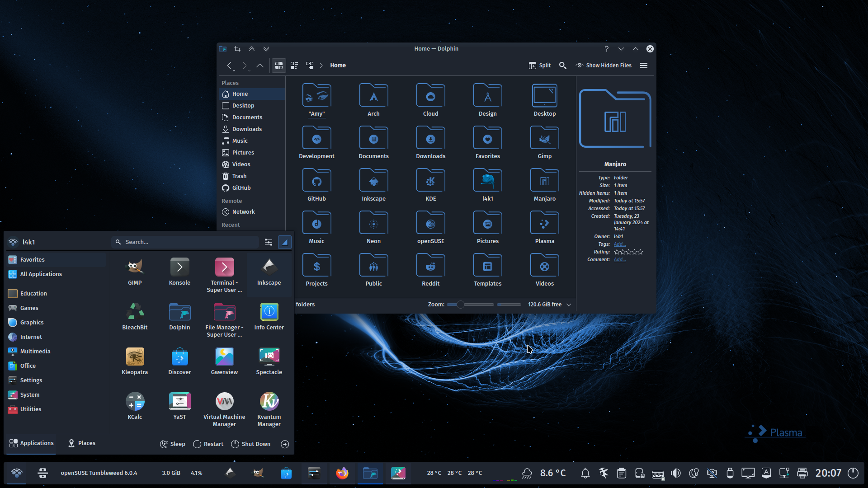868x488 pixels.
Task: Click the free disk space bar
Action: click(509, 305)
